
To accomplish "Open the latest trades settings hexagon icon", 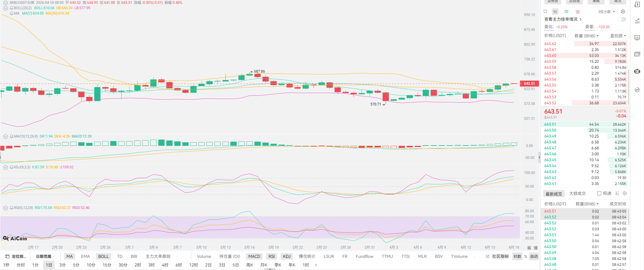I will click(625, 193).
